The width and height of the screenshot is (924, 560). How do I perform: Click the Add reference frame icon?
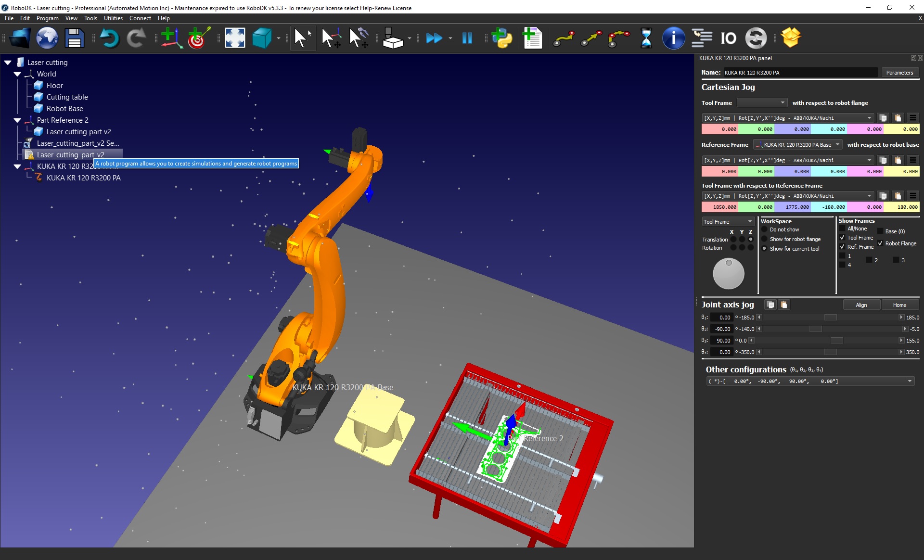click(x=171, y=38)
